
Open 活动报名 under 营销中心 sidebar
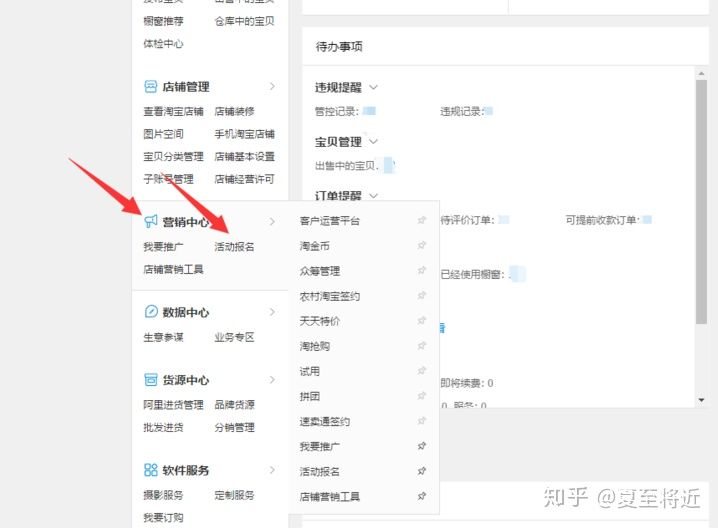point(234,247)
